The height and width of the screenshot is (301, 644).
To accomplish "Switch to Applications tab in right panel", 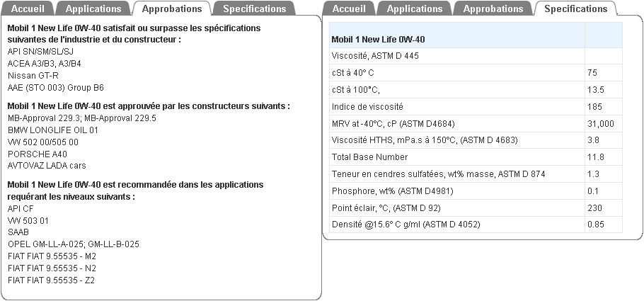I will click(415, 9).
